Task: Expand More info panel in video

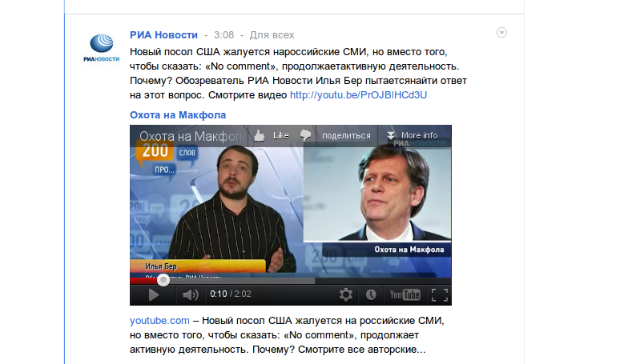Action: [413, 135]
